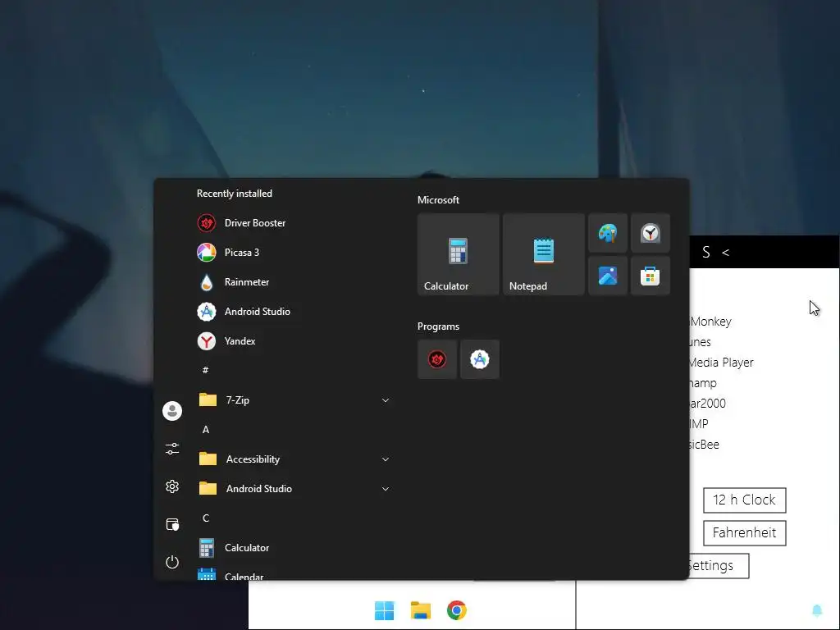Click the window-with-shield icon in Start sidebar
The height and width of the screenshot is (630, 840).
(172, 524)
